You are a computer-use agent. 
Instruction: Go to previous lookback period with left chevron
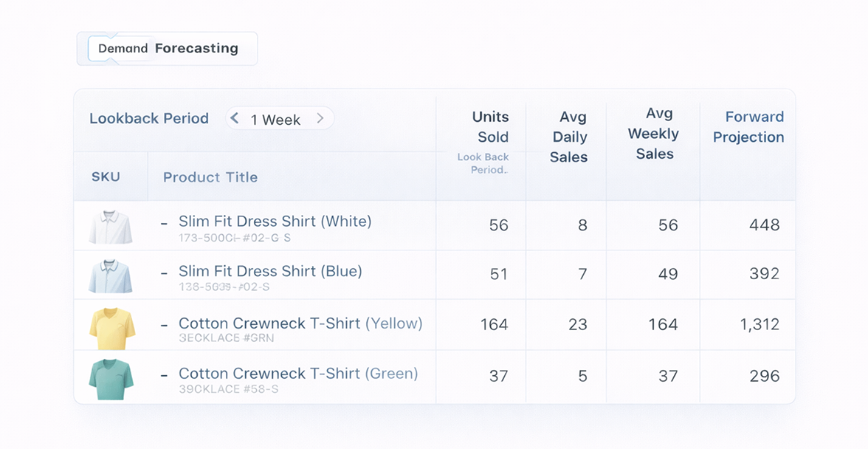tap(235, 118)
